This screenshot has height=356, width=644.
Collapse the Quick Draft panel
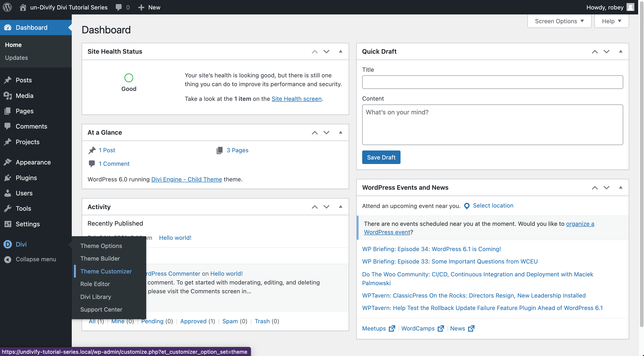click(621, 51)
